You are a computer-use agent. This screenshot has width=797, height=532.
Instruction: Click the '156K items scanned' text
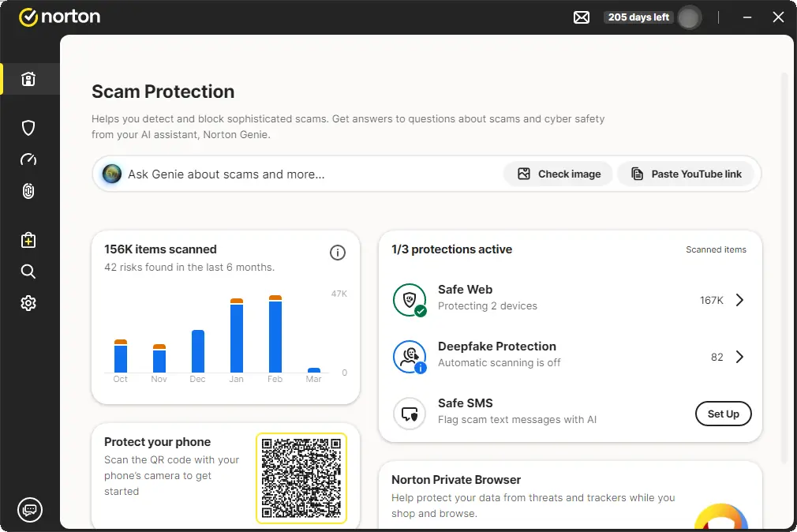pyautogui.click(x=161, y=249)
